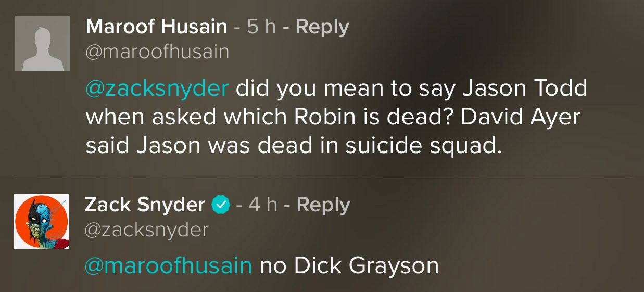
Task: Tap the "4 h" timestamp
Action: 262,205
